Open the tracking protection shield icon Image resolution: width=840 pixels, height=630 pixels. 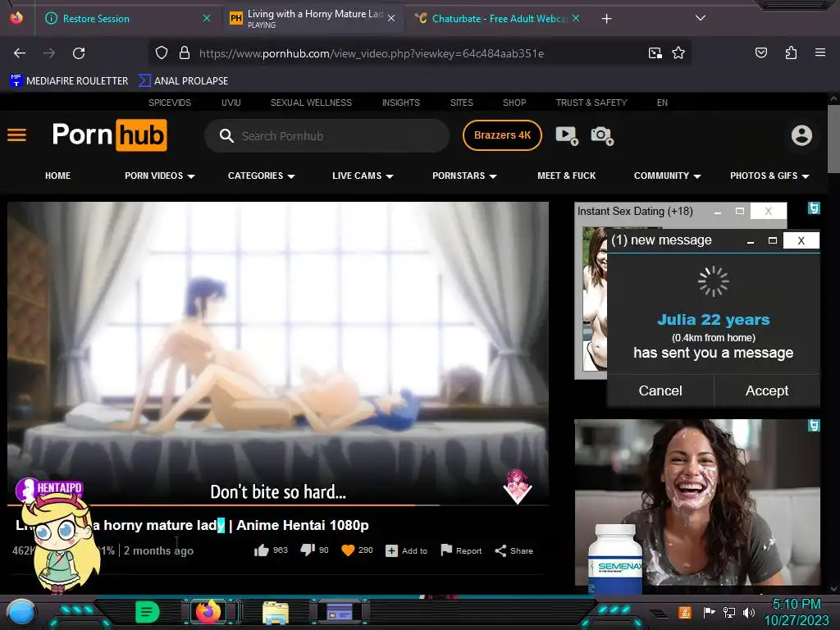162,53
